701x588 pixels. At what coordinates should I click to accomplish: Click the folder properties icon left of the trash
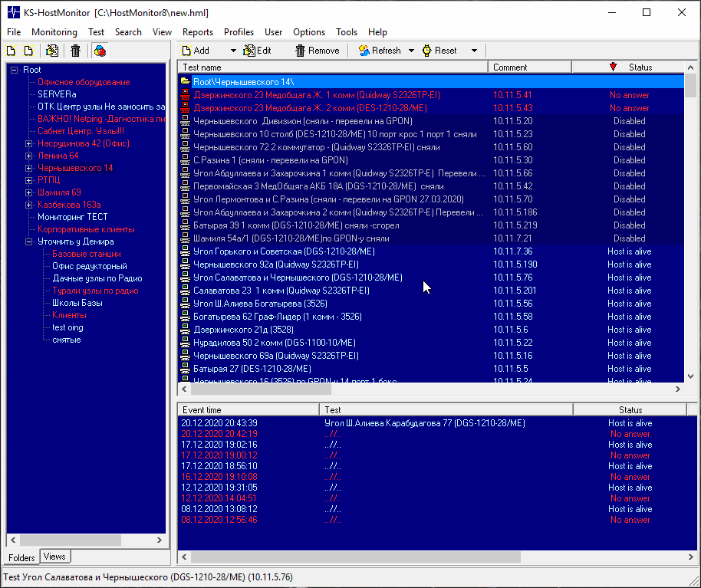[x=52, y=51]
